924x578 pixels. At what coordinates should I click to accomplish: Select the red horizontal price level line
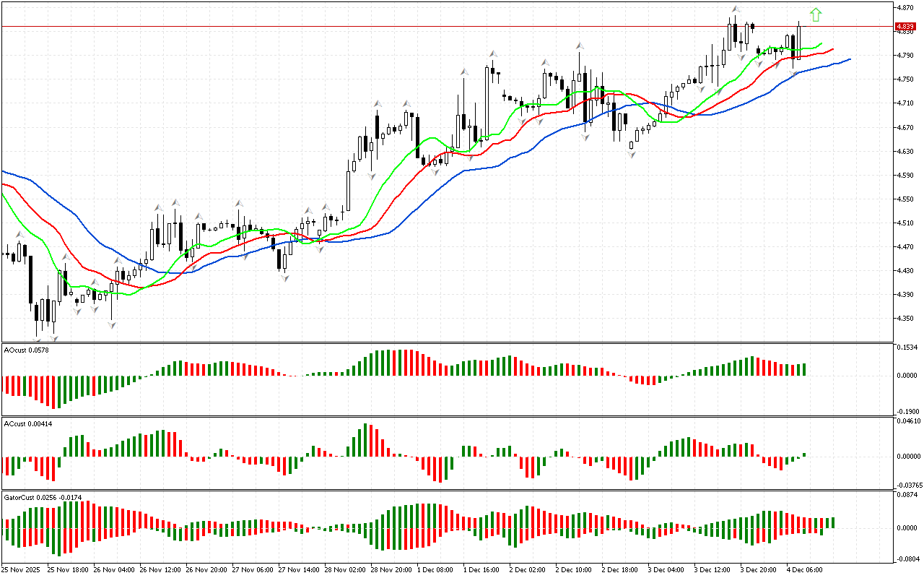(433, 27)
